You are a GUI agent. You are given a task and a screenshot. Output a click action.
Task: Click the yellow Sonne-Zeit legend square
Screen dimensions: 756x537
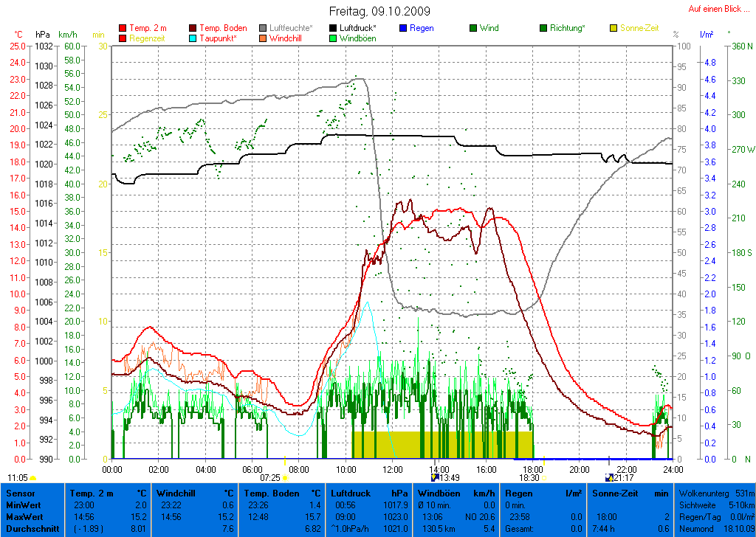(x=614, y=28)
